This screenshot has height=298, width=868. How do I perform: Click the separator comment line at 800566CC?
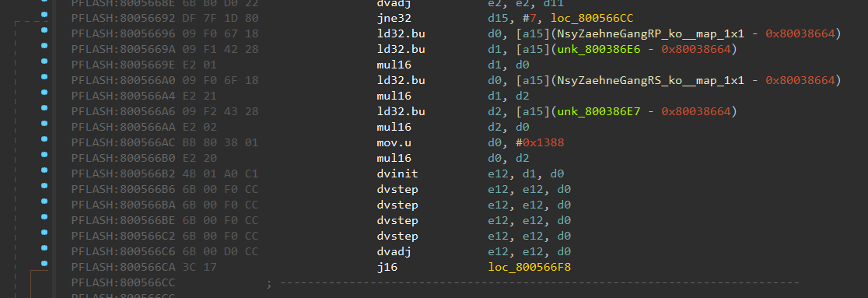[533, 283]
